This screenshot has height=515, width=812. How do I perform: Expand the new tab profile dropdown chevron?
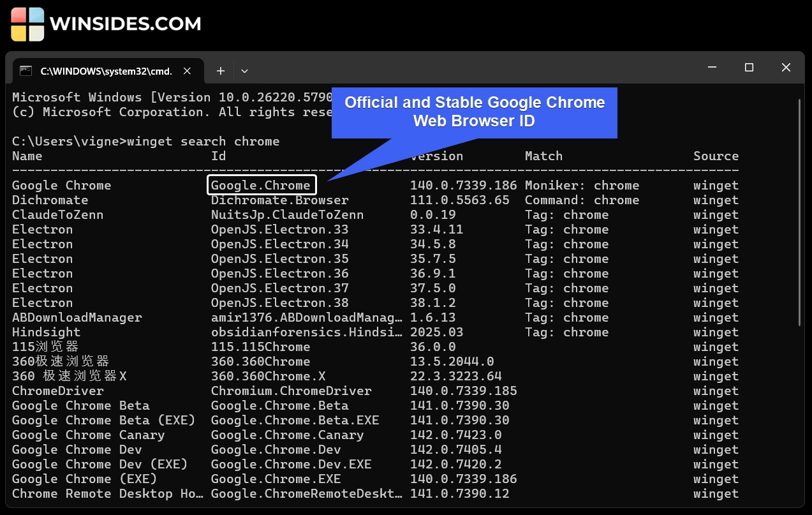[x=244, y=71]
